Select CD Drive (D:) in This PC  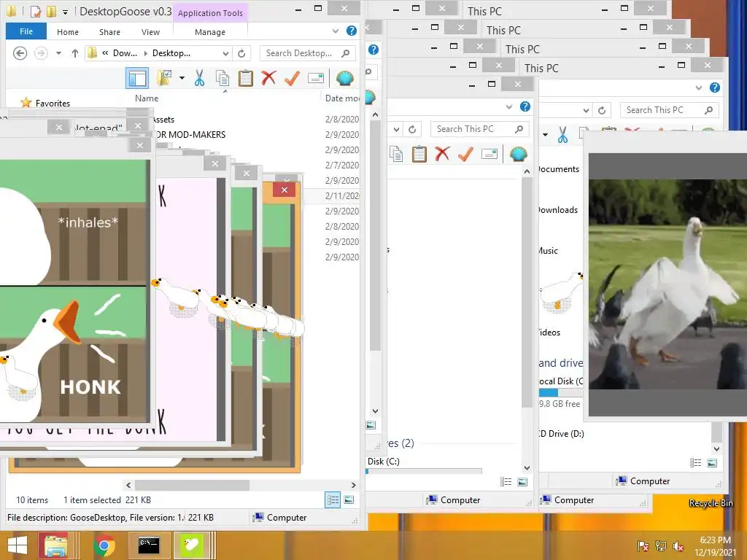tap(562, 434)
